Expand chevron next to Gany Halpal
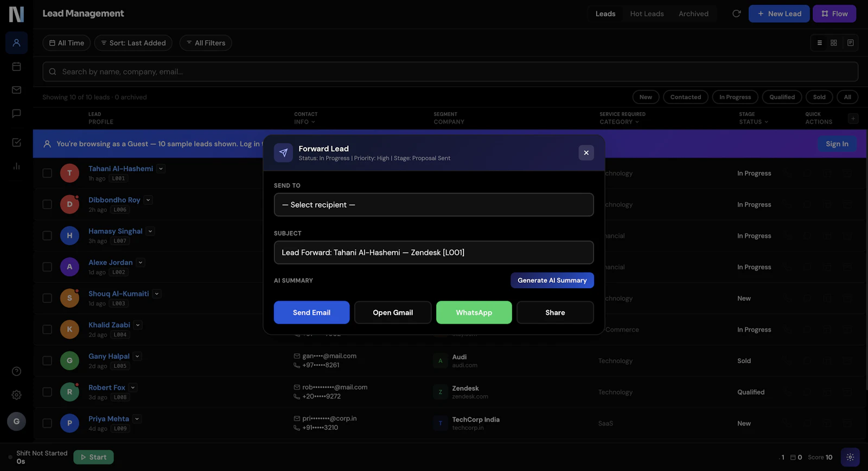Image resolution: width=868 pixels, height=471 pixels. point(137,356)
